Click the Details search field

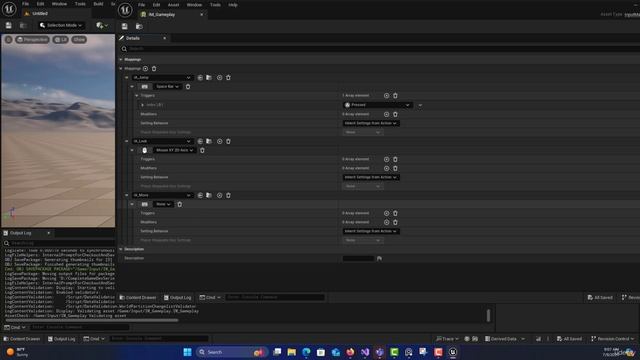coord(380,49)
